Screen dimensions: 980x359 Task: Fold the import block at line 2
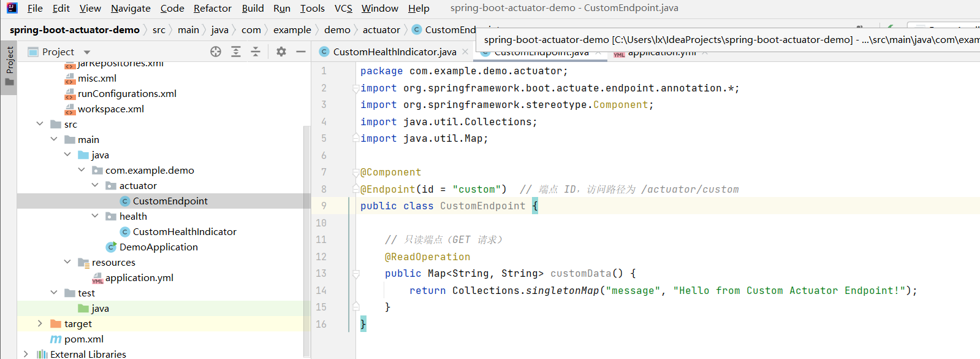(x=355, y=88)
